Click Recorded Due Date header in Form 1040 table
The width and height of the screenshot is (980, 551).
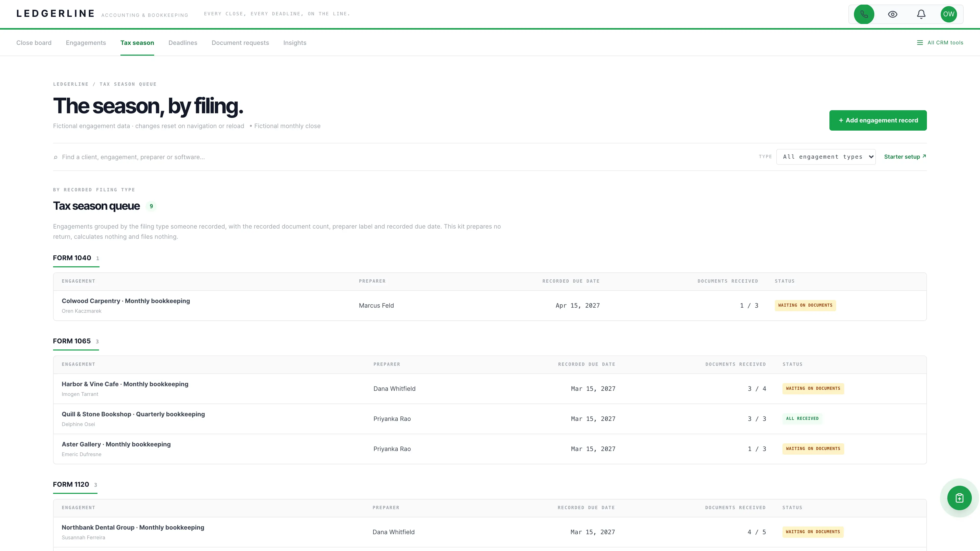pos(571,281)
